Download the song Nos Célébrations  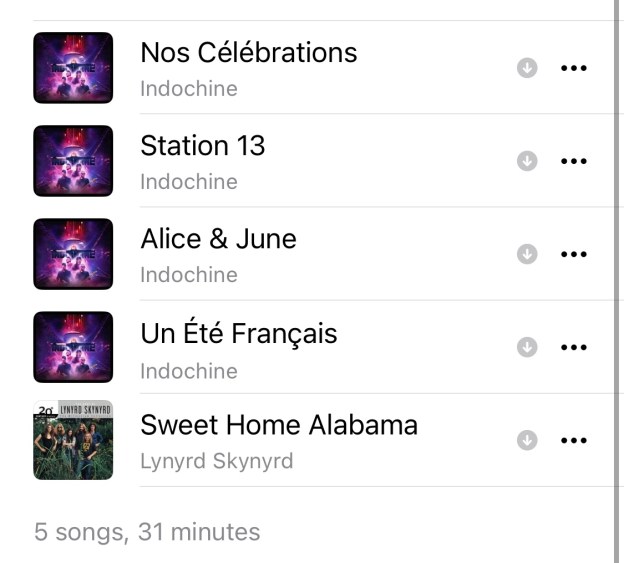coord(527,68)
